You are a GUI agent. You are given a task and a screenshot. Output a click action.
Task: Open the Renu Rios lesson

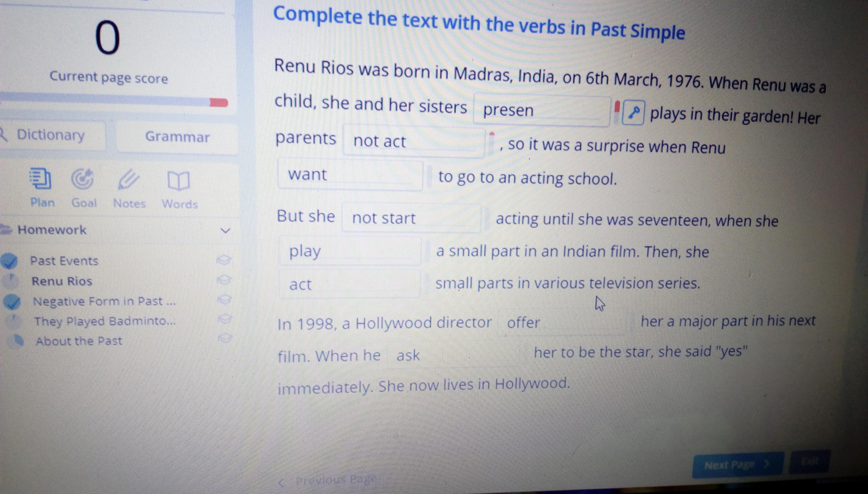click(x=62, y=281)
